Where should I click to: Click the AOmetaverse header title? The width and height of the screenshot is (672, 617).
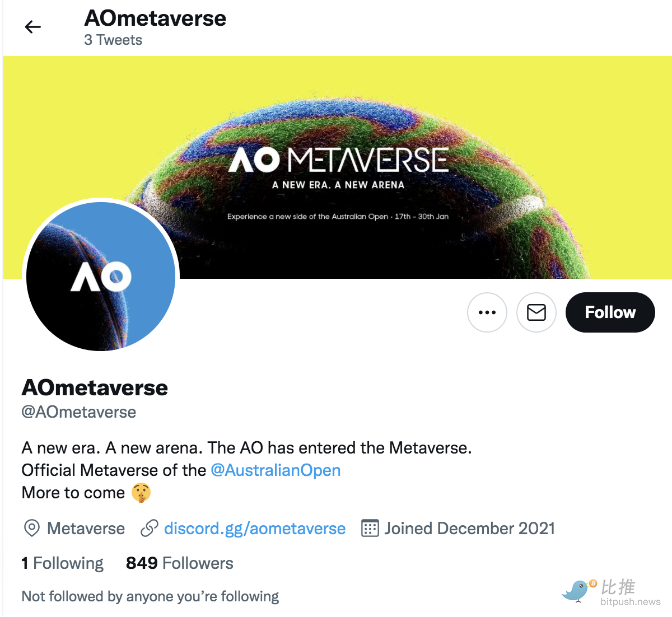coord(155,18)
